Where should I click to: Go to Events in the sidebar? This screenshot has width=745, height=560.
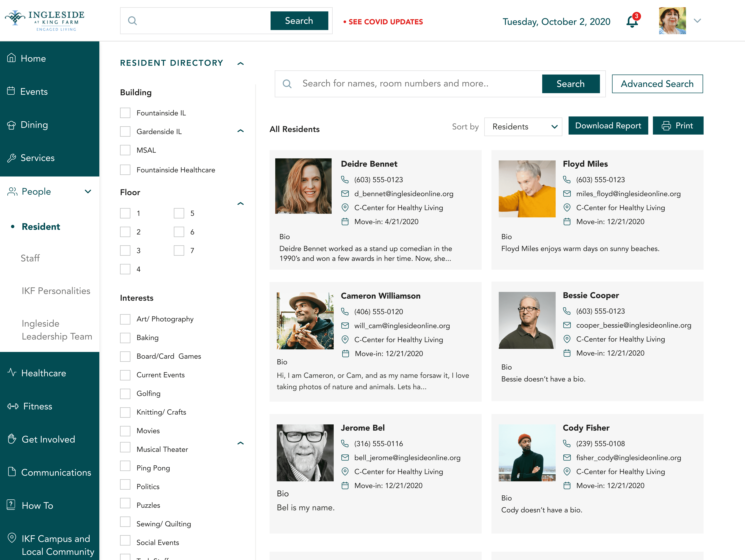coord(34,92)
